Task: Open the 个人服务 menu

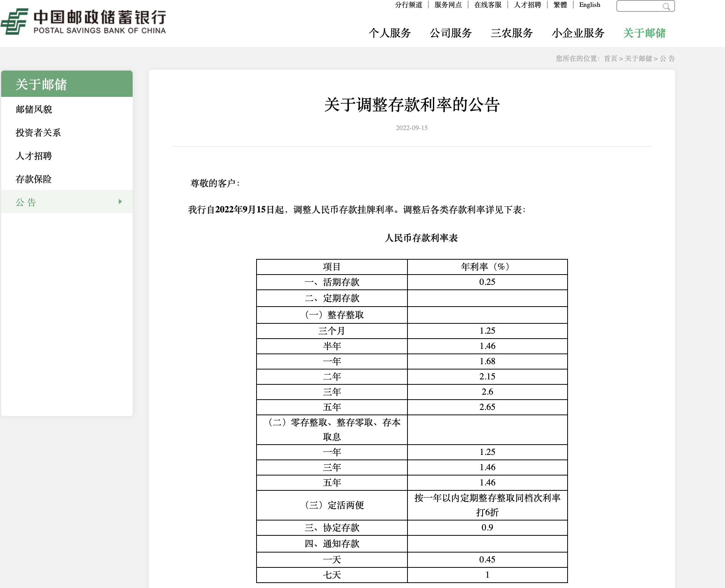Action: (389, 33)
